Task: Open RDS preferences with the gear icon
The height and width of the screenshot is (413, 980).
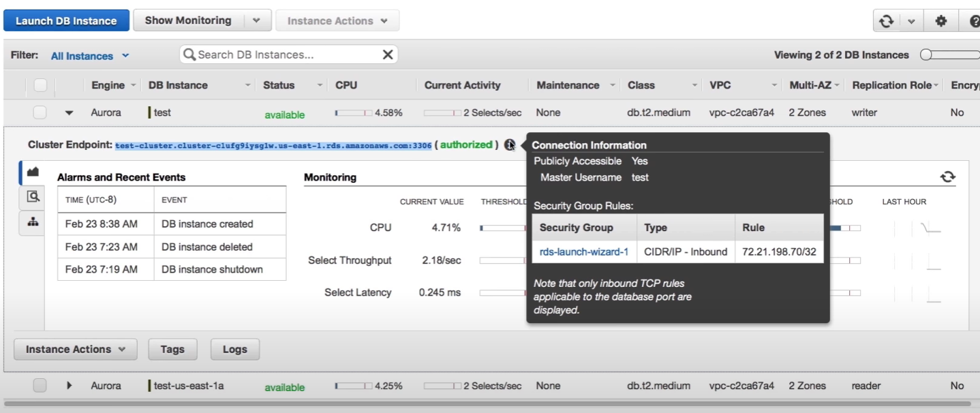Action: click(x=941, y=20)
